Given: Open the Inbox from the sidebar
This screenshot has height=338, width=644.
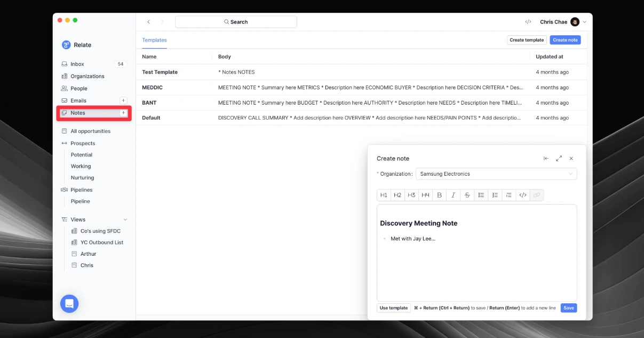Looking at the screenshot, I should pyautogui.click(x=77, y=64).
